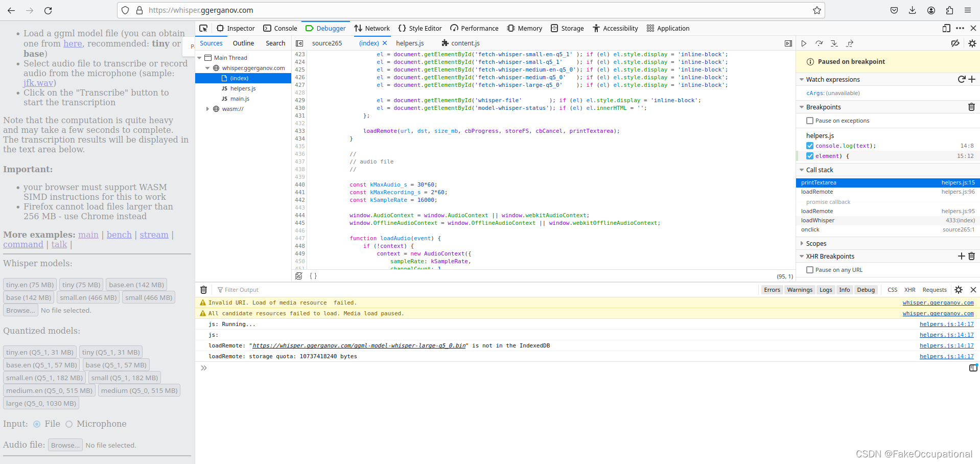This screenshot has width=980, height=464.
Task: Click the element picker icon in devtools
Action: (203, 28)
